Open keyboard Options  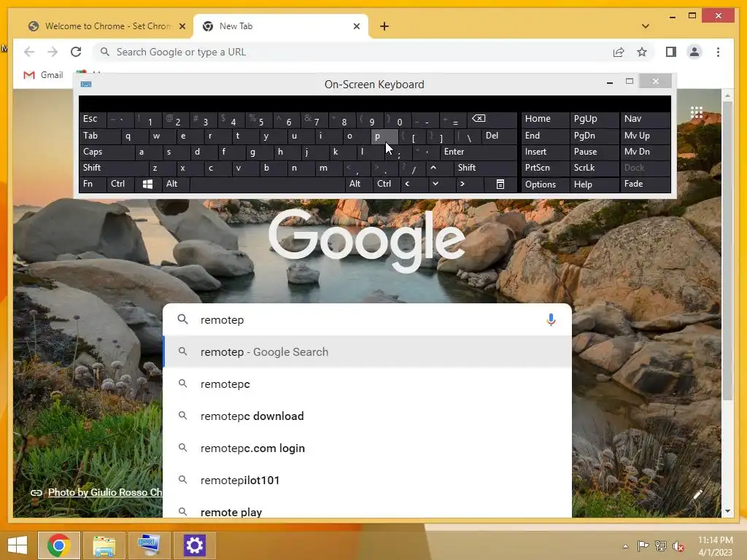click(x=545, y=184)
